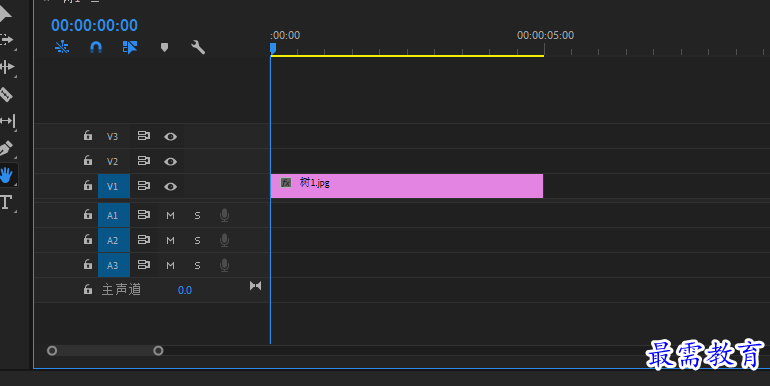Hide track V1 with eye icon

(x=170, y=187)
